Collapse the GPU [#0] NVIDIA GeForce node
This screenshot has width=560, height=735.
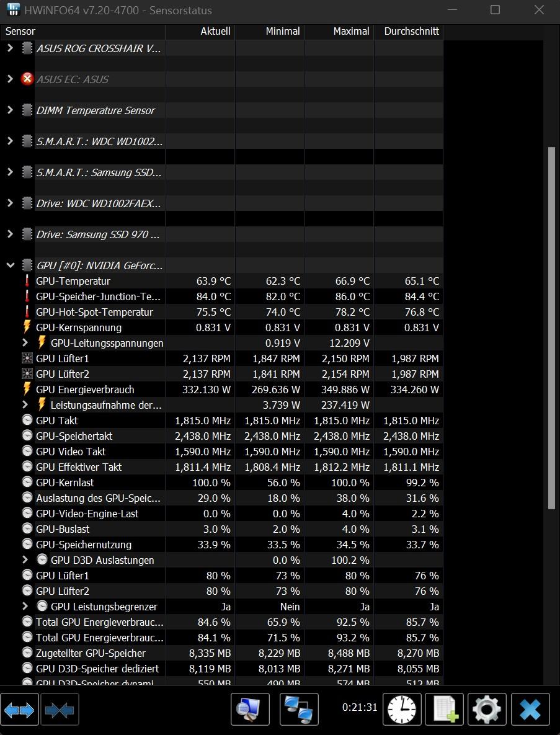pyautogui.click(x=10, y=265)
